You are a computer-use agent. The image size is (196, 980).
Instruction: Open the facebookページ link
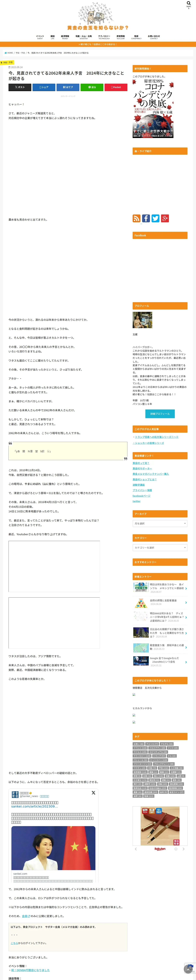[x=142, y=496]
